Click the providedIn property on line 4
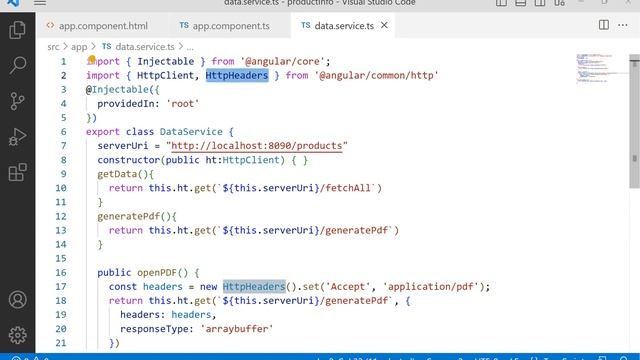The height and width of the screenshot is (360, 640). (x=126, y=104)
